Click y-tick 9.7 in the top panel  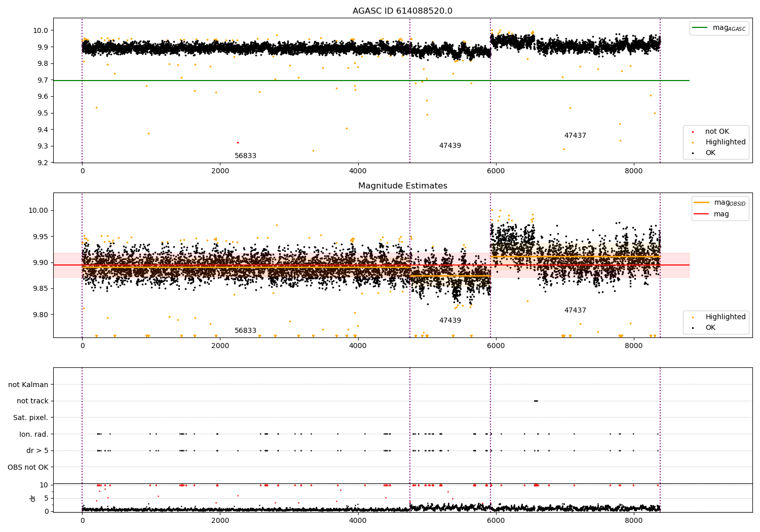point(43,80)
